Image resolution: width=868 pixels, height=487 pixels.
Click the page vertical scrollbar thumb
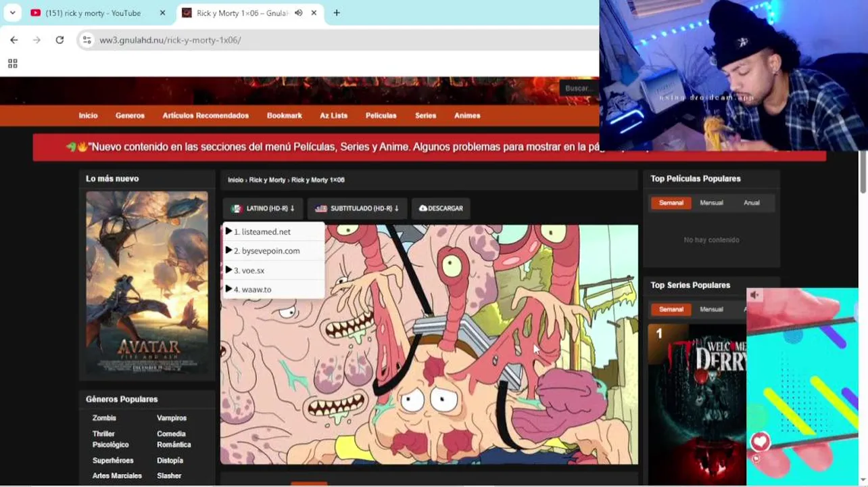point(863,172)
